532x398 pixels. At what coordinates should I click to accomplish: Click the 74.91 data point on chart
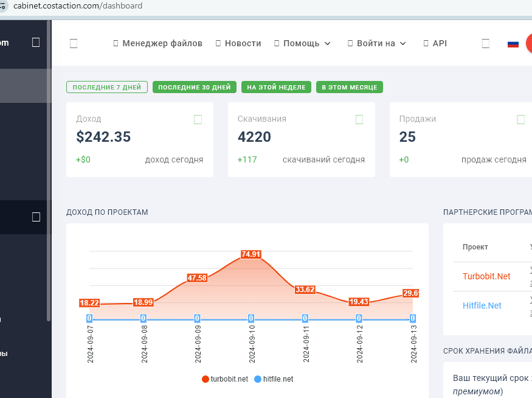(250, 254)
